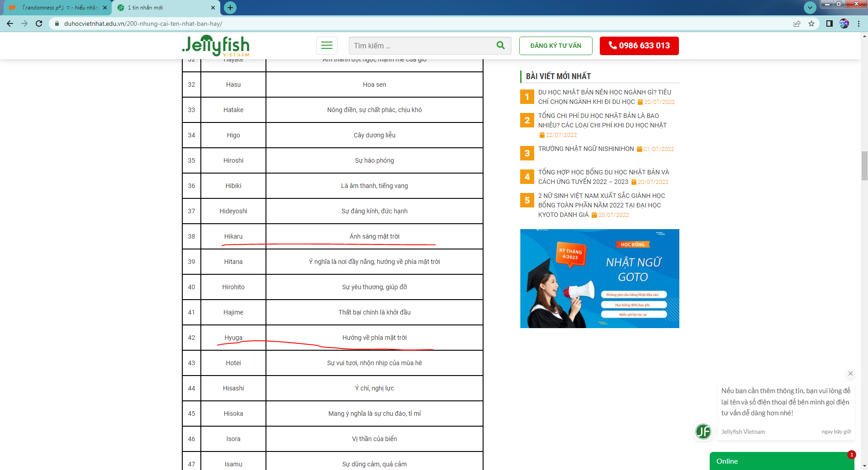This screenshot has width=868, height=470.
Task: Click the search magnifier icon
Action: [500, 45]
